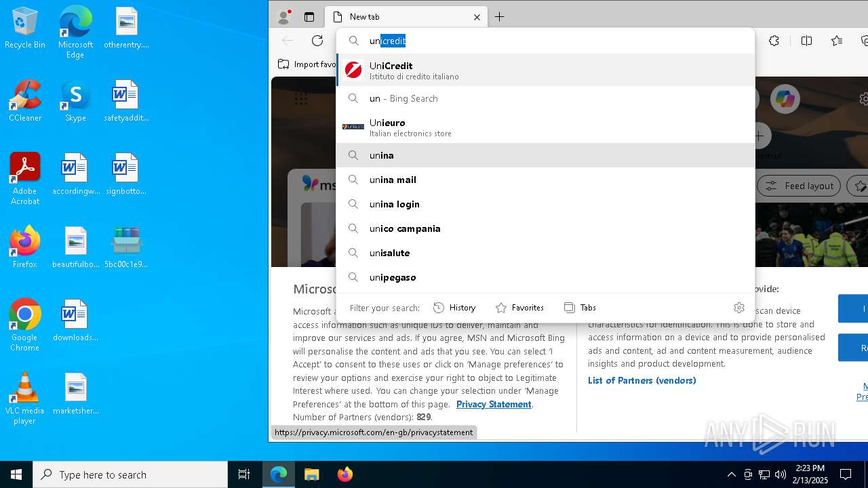Select the 5bc00c1e9 archive file
This screenshot has height=488, width=868.
[126, 248]
